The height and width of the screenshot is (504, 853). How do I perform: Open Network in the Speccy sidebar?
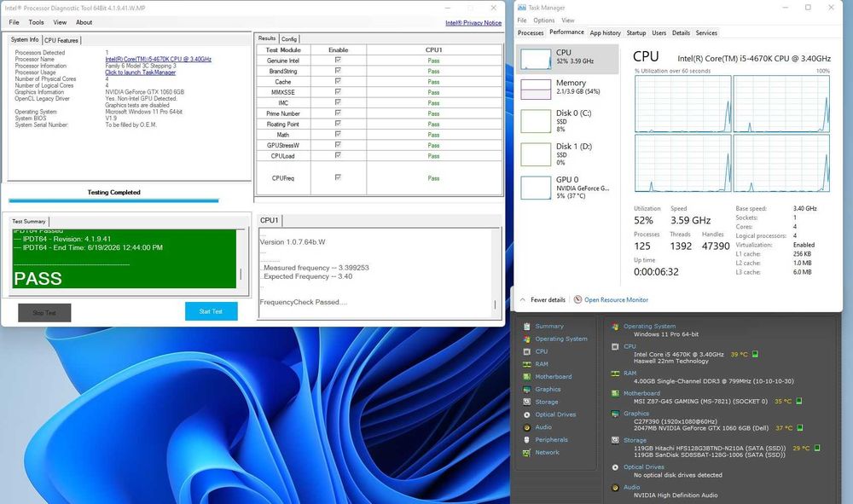point(547,452)
